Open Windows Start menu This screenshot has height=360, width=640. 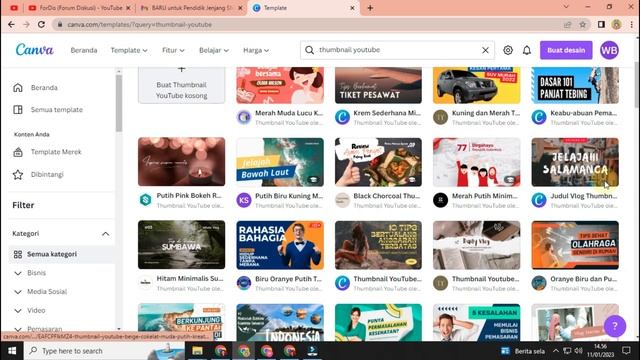tap(12, 351)
